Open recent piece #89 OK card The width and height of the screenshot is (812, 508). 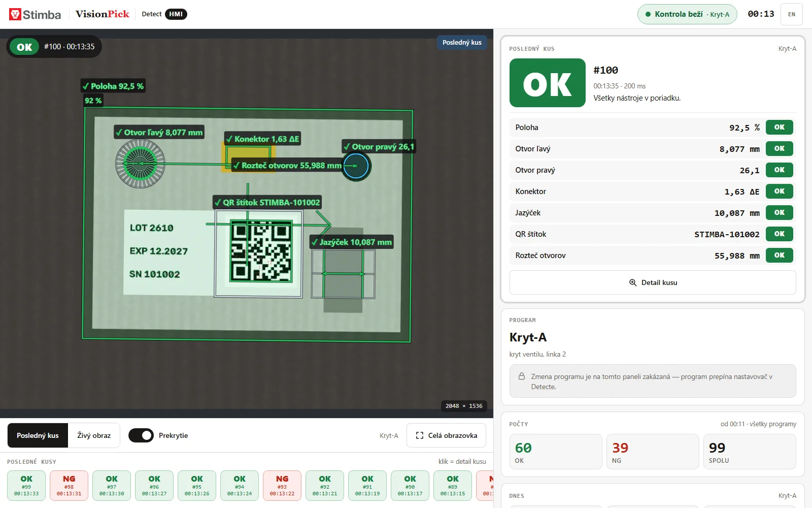[x=453, y=486]
